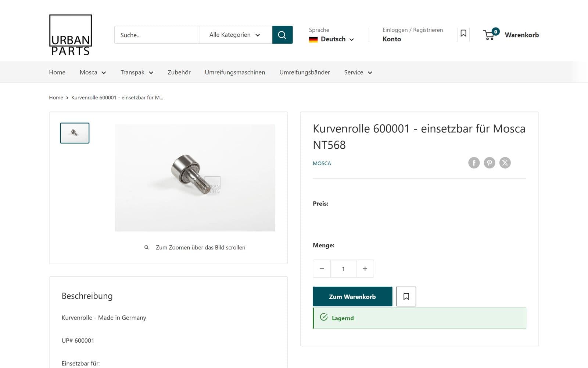588x368 pixels.
Task: Click the MOSCA brand link
Action: coord(322,163)
